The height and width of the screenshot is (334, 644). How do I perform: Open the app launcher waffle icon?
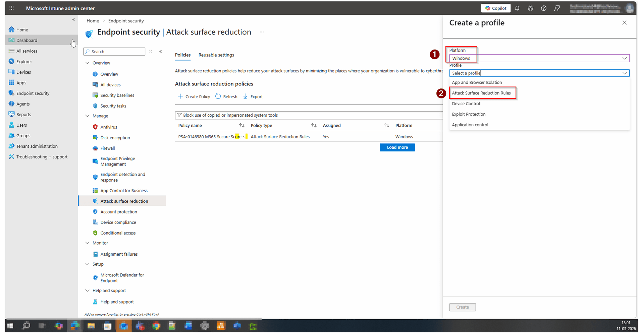pyautogui.click(x=11, y=8)
